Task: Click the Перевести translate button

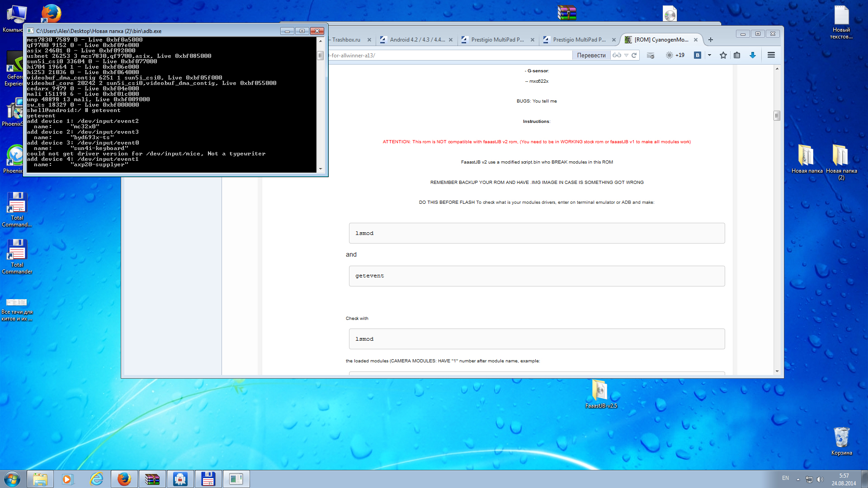Action: coord(591,55)
